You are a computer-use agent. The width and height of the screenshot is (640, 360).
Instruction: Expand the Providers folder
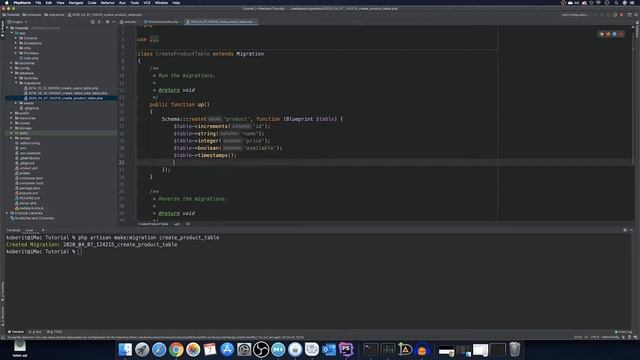click(16, 53)
